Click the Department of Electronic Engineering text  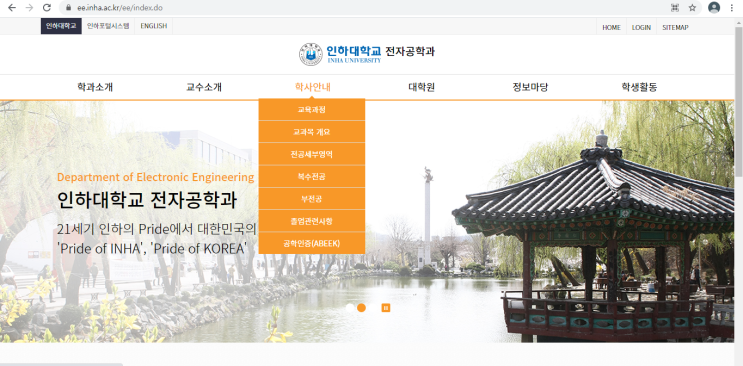[155, 177]
